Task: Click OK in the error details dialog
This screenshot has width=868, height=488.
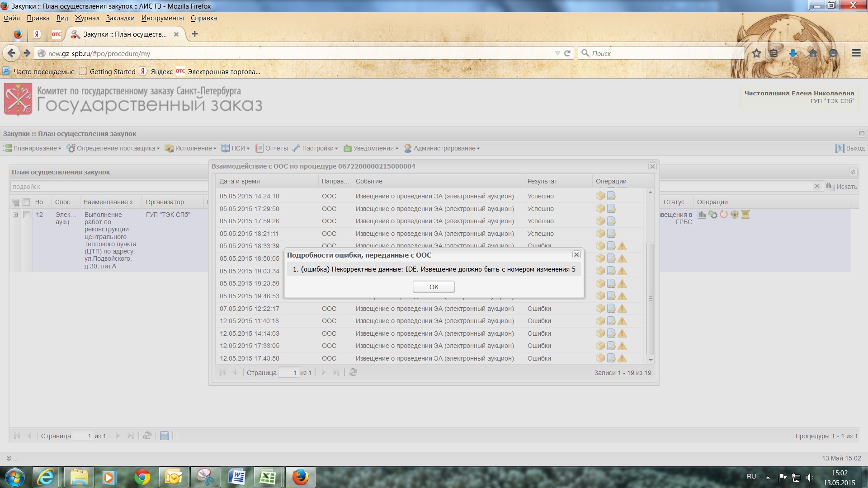Action: click(x=434, y=287)
